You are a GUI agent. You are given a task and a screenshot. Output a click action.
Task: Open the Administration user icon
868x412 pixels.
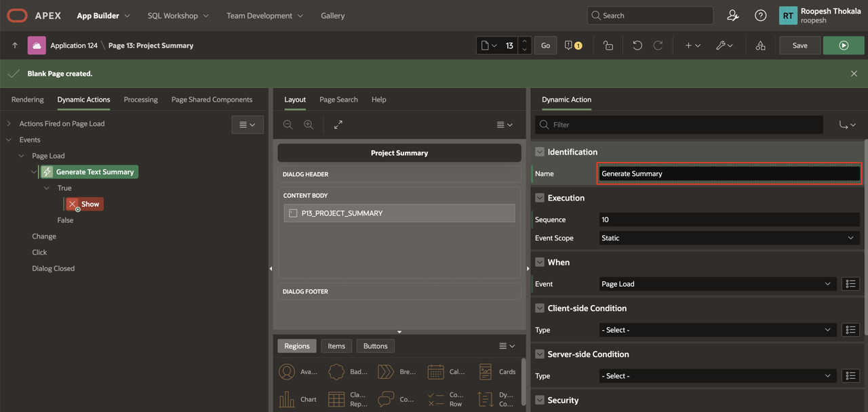pyautogui.click(x=732, y=16)
